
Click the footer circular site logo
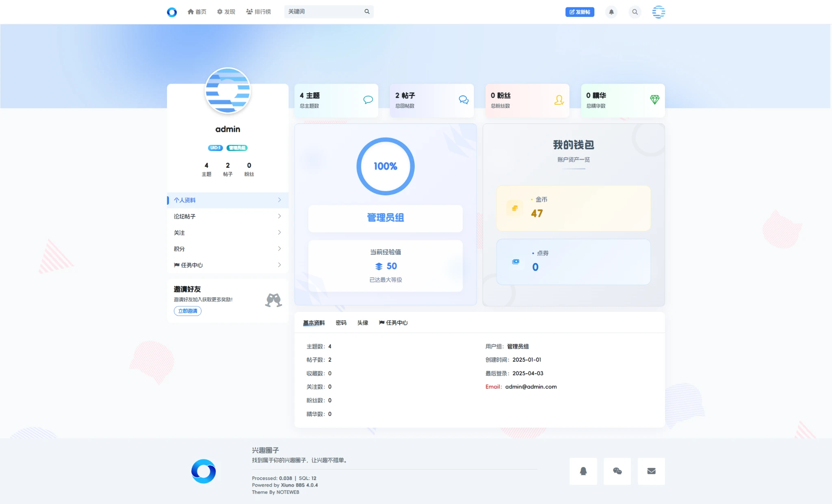[204, 471]
